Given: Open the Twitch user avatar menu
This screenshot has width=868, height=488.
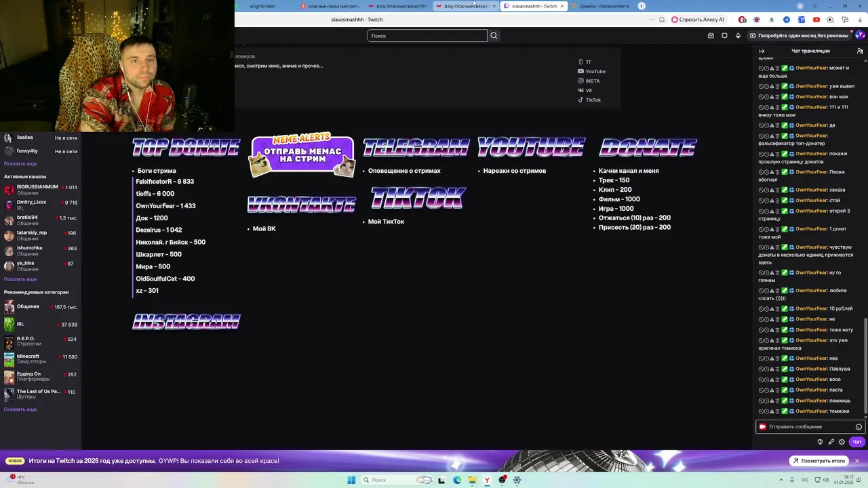Looking at the screenshot, I should [860, 35].
